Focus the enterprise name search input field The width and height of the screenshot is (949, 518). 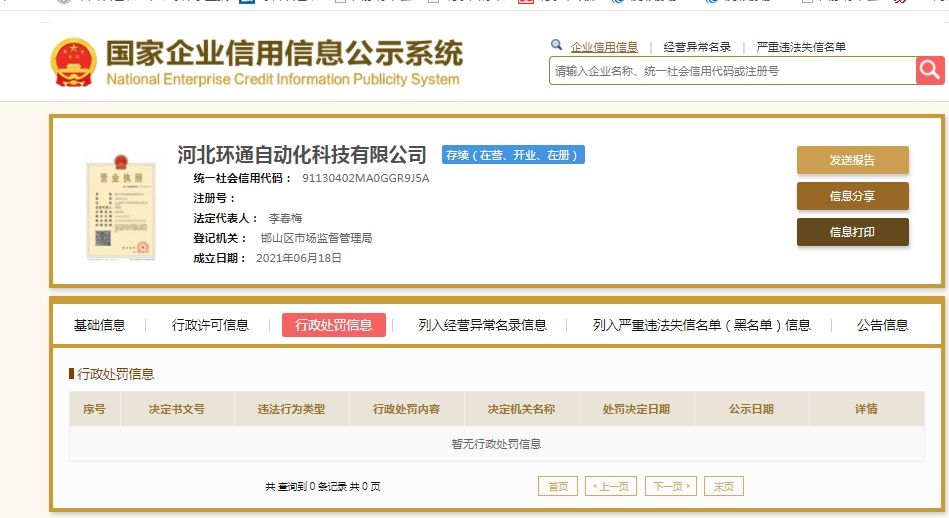point(733,71)
